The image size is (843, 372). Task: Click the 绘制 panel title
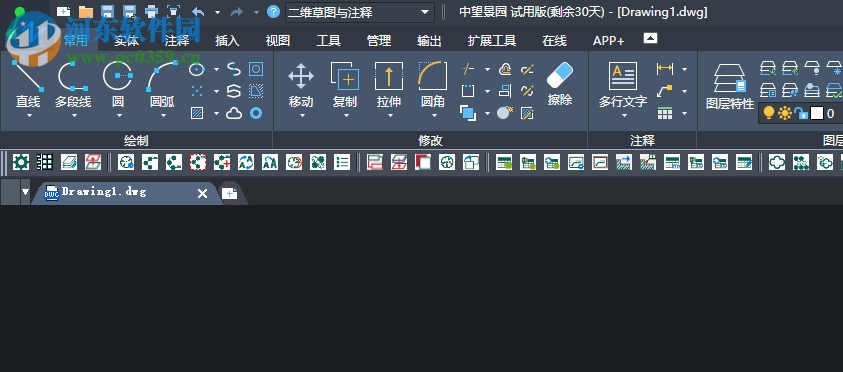pyautogui.click(x=136, y=141)
